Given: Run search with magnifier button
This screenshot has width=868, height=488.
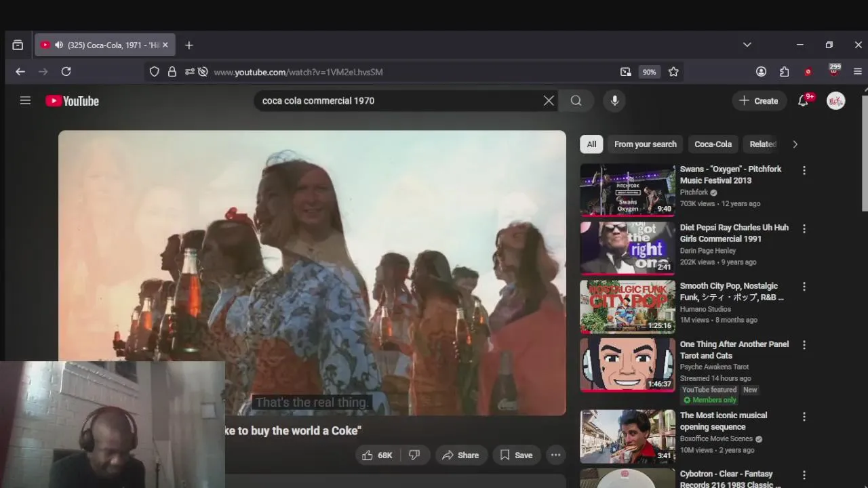Looking at the screenshot, I should point(576,100).
